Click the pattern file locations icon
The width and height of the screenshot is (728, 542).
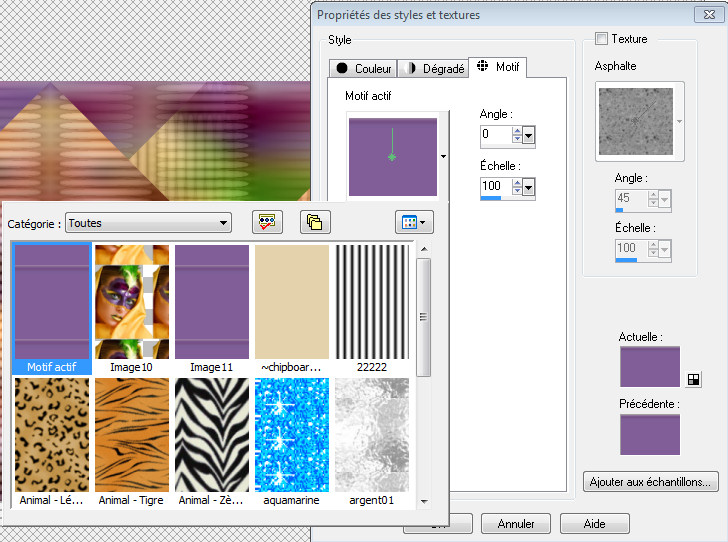coord(315,222)
